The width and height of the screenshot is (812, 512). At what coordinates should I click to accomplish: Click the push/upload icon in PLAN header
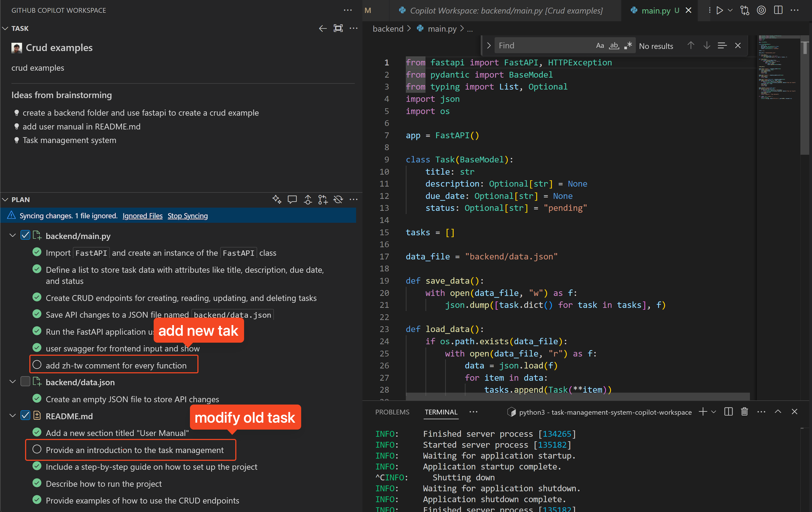click(x=308, y=199)
